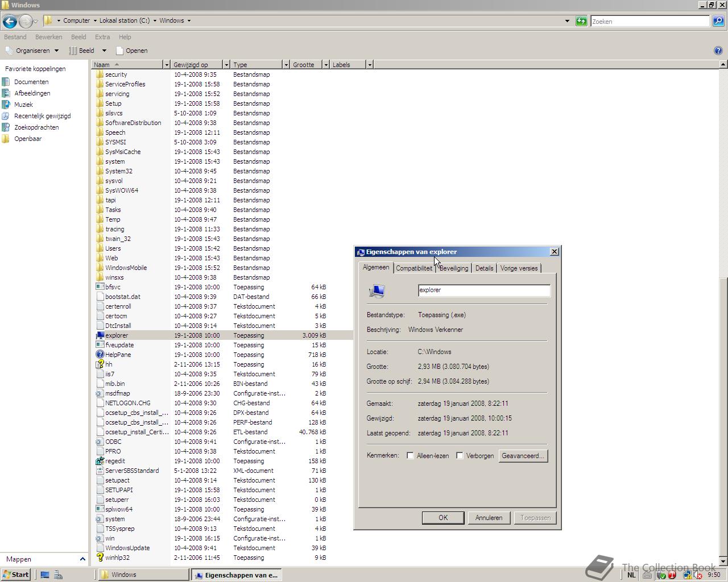Screen dimensions: 728x582
Task: Switch to the Compatibiliteit tab
Action: tap(414, 268)
